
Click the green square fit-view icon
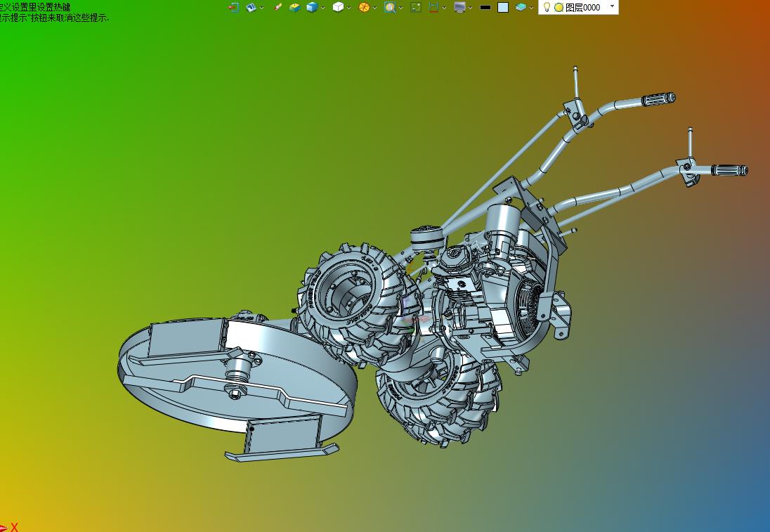(416, 7)
